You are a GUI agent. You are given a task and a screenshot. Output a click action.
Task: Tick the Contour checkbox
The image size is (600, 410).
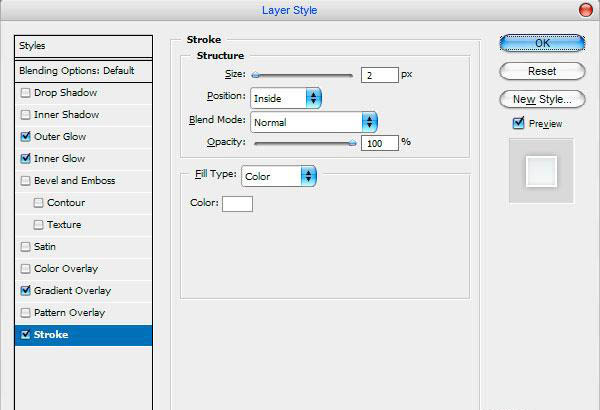click(x=38, y=203)
